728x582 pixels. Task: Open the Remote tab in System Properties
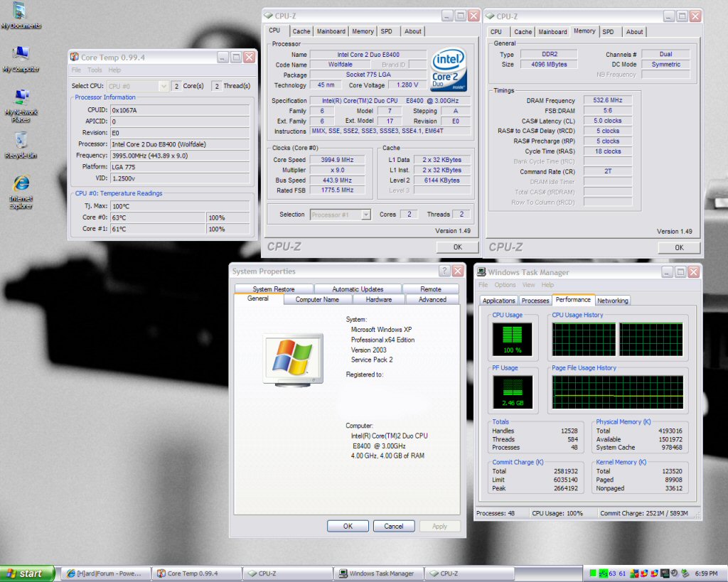430,289
